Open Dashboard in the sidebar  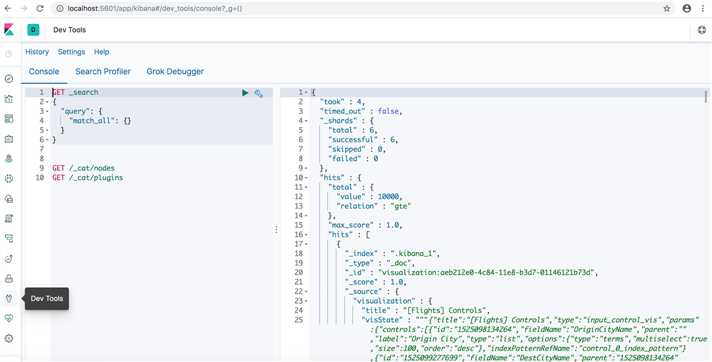point(9,119)
